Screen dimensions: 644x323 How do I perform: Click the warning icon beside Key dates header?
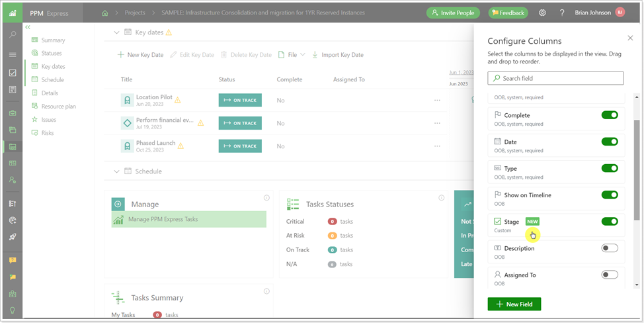(169, 32)
